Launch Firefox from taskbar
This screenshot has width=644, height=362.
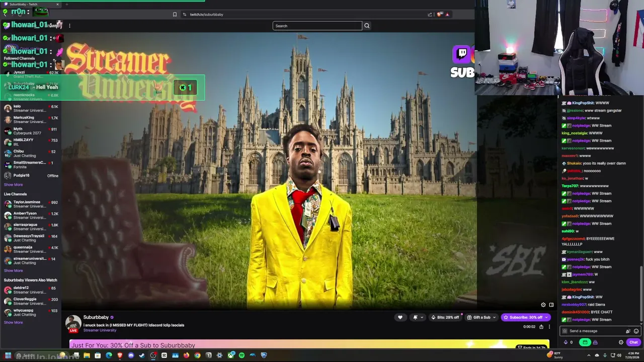186,355
